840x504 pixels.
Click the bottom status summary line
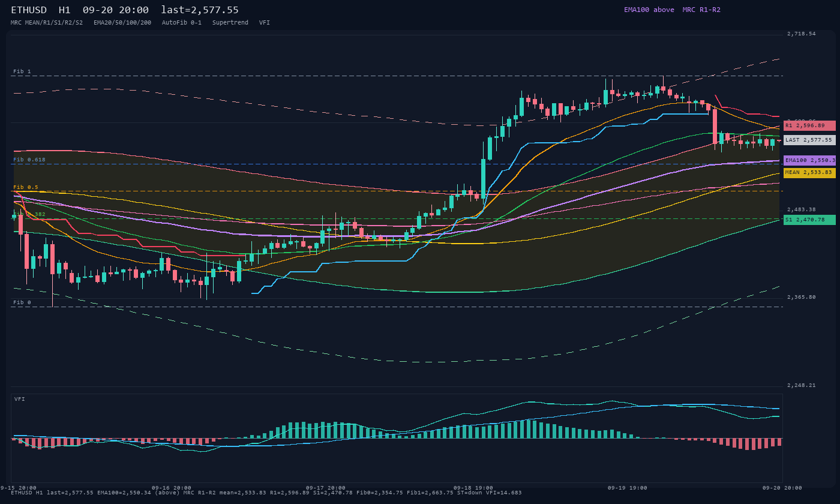[266, 493]
